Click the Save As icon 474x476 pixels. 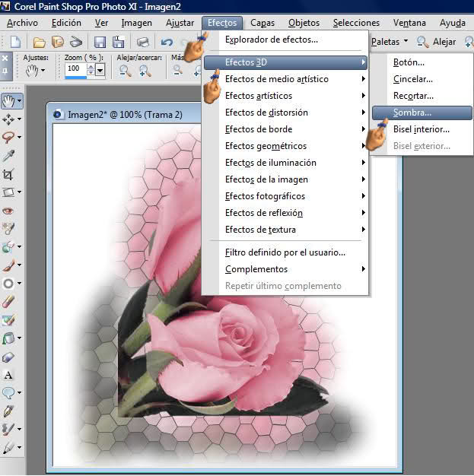click(x=119, y=42)
